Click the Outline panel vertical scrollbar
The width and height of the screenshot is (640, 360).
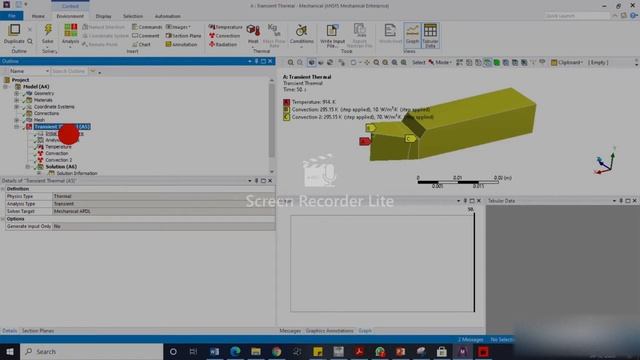click(272, 120)
